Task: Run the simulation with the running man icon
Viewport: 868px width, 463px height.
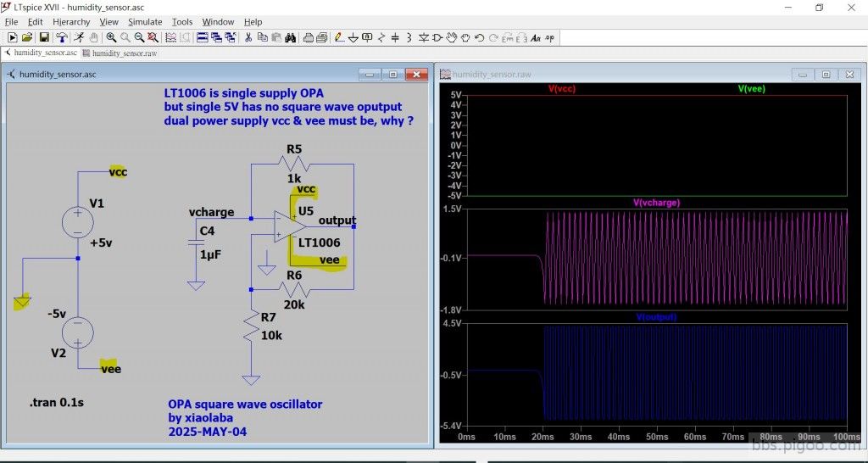Action: (80, 37)
